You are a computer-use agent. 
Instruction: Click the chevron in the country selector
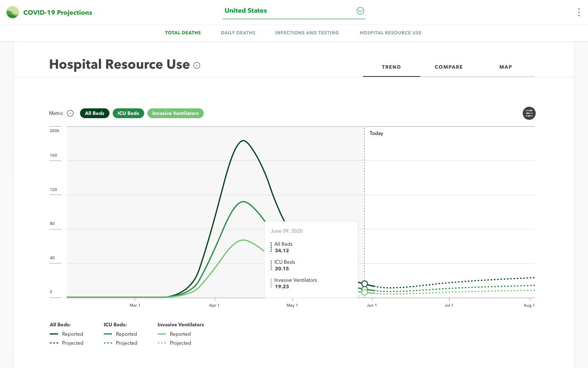[x=360, y=11]
